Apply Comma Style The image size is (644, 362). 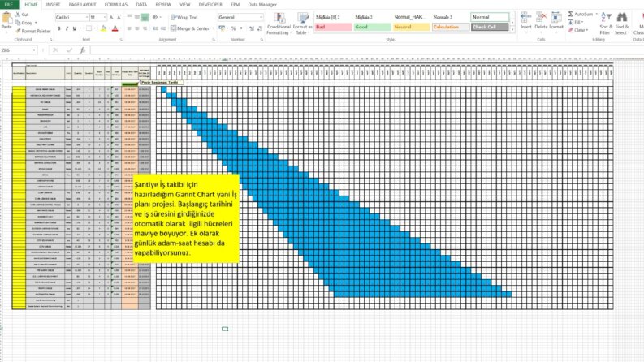(x=241, y=28)
